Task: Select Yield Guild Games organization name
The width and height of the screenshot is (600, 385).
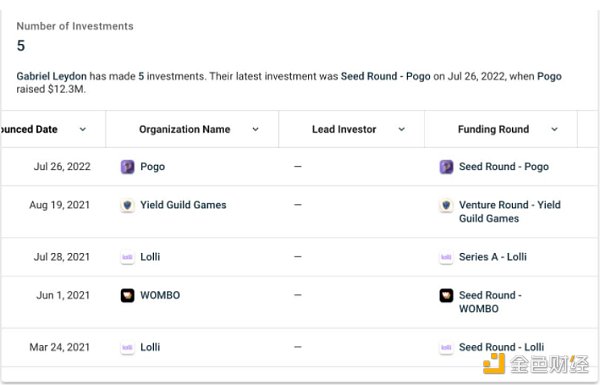Action: (183, 205)
